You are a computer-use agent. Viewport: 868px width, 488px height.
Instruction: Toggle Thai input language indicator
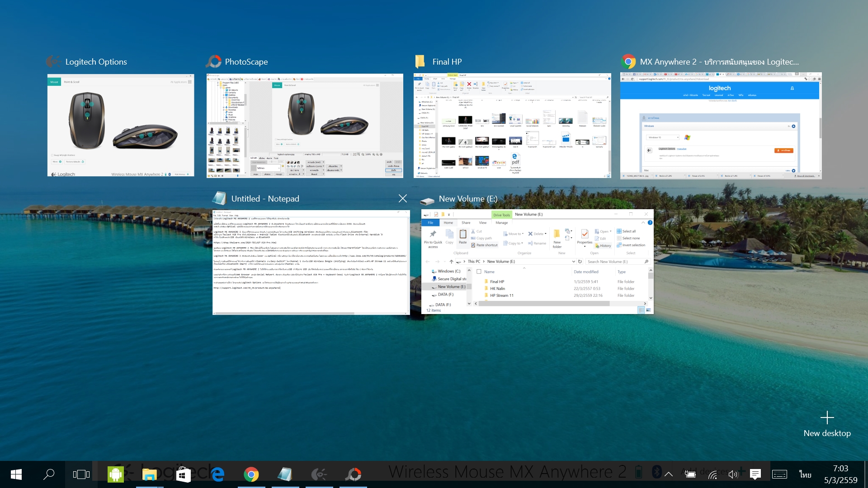point(805,474)
